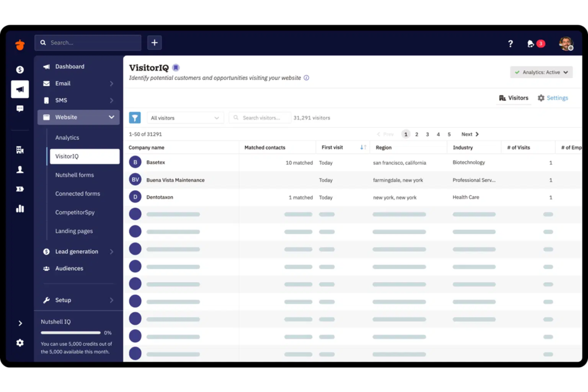Select the Marketing megaphone icon in sidebar
The height and width of the screenshot is (392, 588).
point(20,89)
